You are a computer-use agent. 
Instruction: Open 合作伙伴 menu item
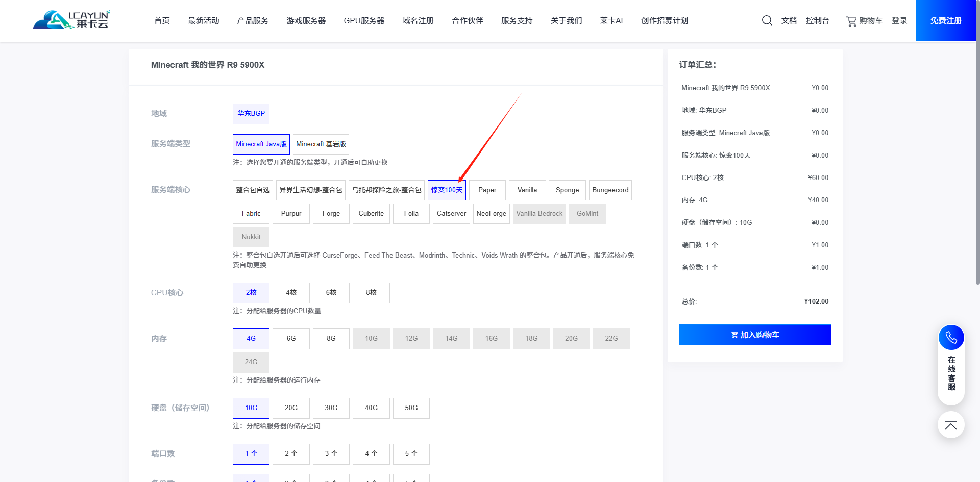(x=468, y=21)
